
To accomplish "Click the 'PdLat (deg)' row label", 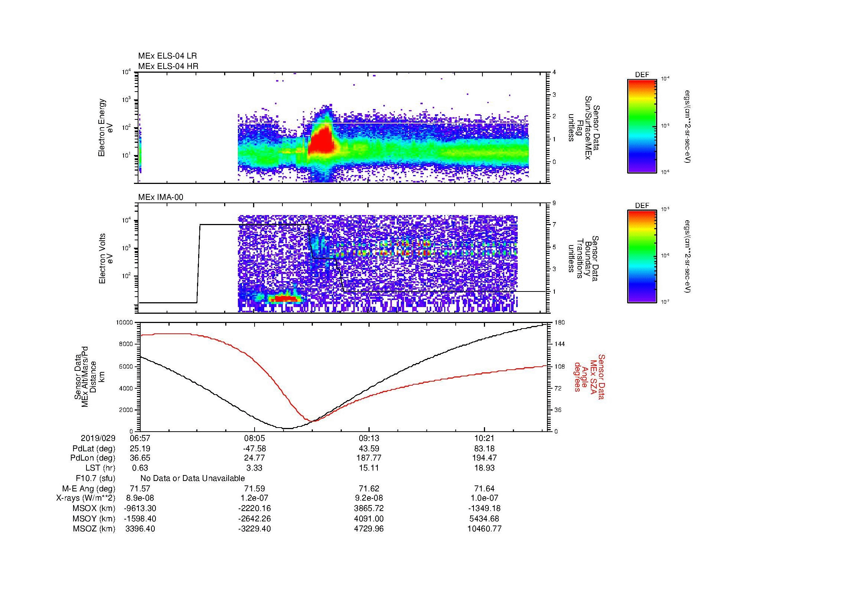I will 94,449.
